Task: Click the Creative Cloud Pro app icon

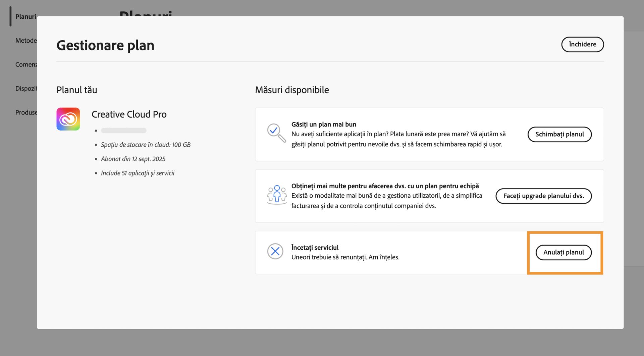Action: (x=68, y=119)
